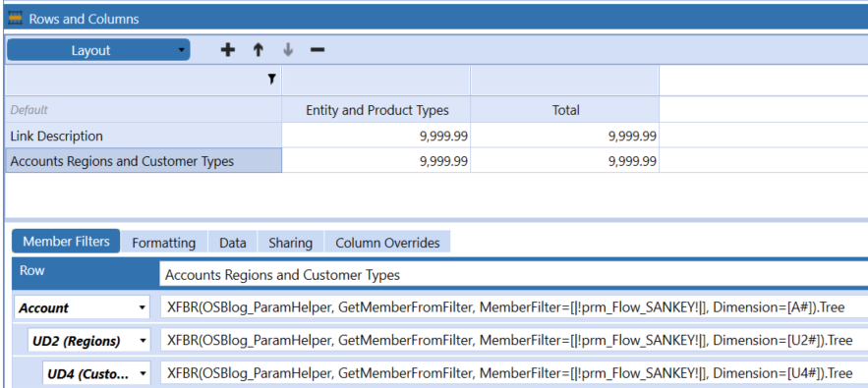Click the UD4 member filter with Dimension=[U4#]
The image size is (868, 388).
click(514, 374)
